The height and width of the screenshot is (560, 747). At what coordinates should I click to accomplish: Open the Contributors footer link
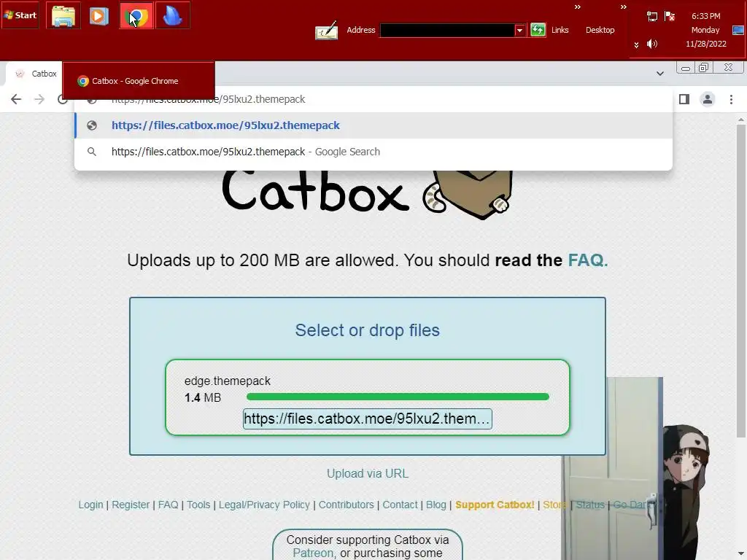[x=347, y=505]
